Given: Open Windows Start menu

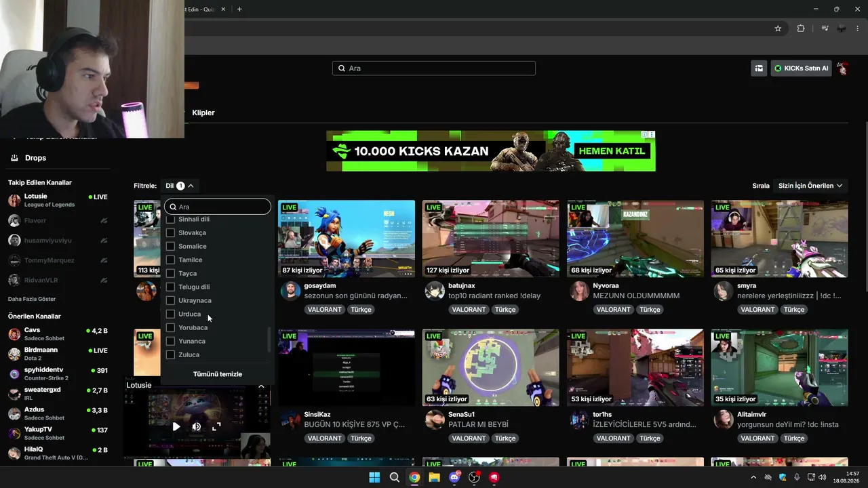Looking at the screenshot, I should click(374, 477).
